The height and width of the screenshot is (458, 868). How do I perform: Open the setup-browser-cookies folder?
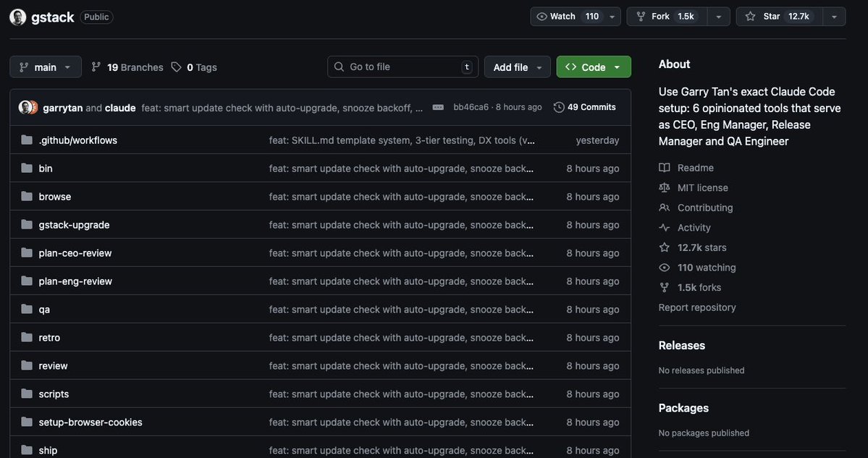pos(90,422)
